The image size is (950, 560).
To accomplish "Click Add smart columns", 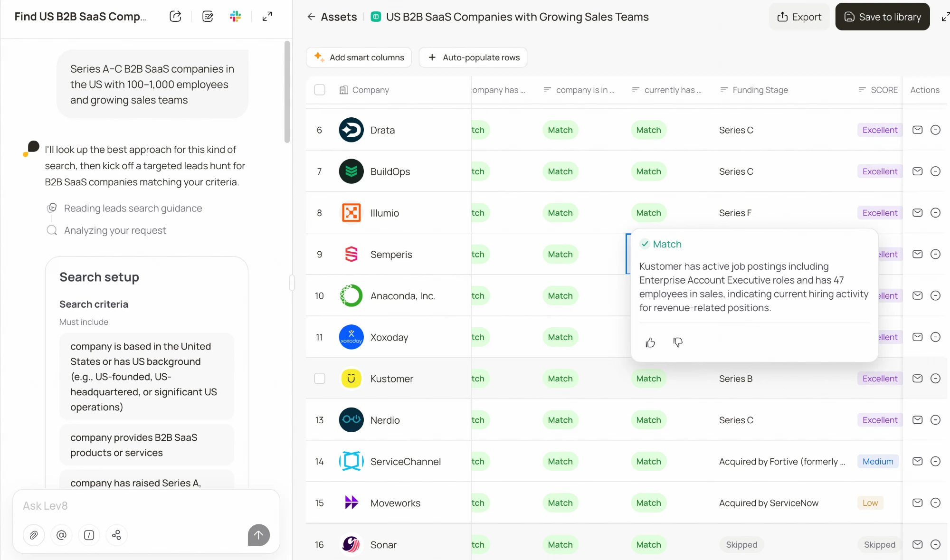I will click(359, 57).
